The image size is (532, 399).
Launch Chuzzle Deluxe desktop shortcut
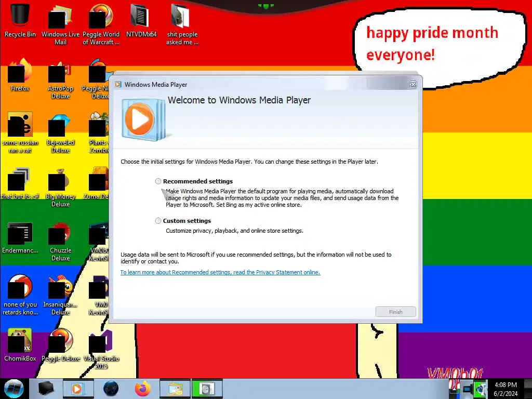point(60,241)
